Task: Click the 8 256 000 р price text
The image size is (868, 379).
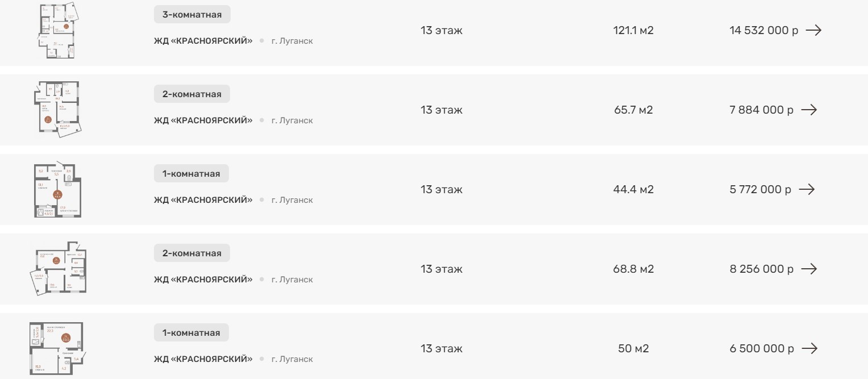Action: [x=761, y=269]
